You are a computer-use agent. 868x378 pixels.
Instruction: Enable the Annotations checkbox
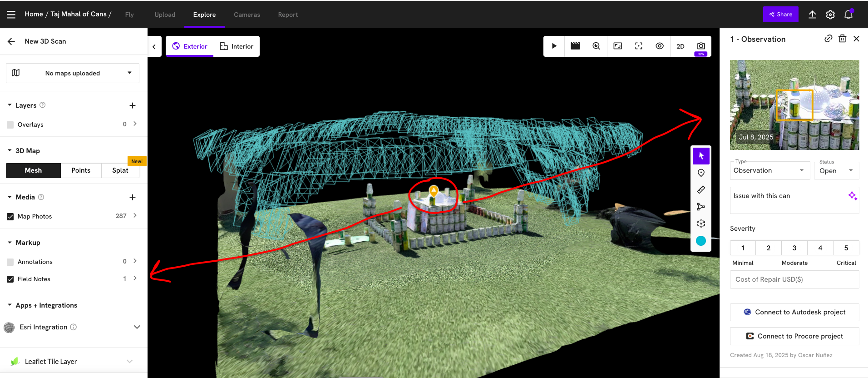10,262
